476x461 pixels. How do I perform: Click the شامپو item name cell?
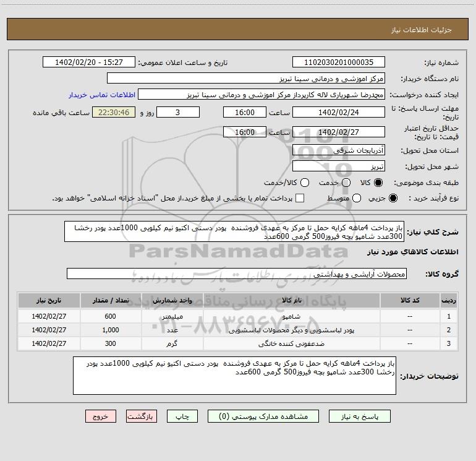click(291, 316)
